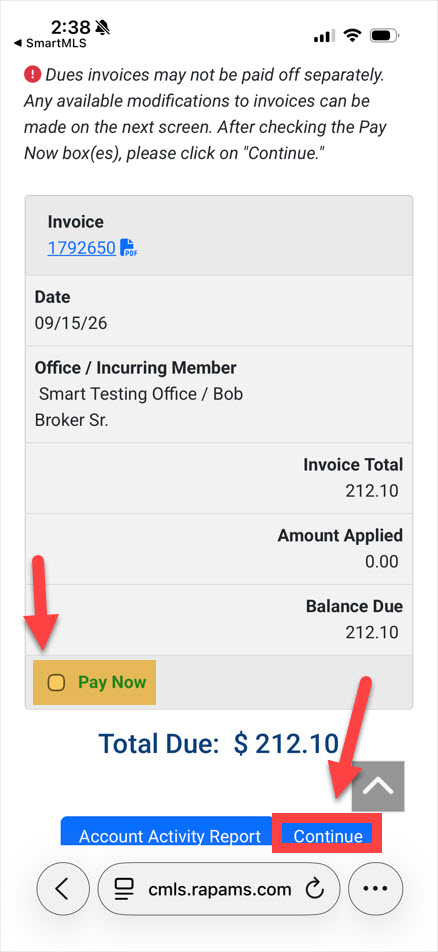Return to the SmartMLS app via back label
Screen dimensions: 438x952
tap(49, 43)
